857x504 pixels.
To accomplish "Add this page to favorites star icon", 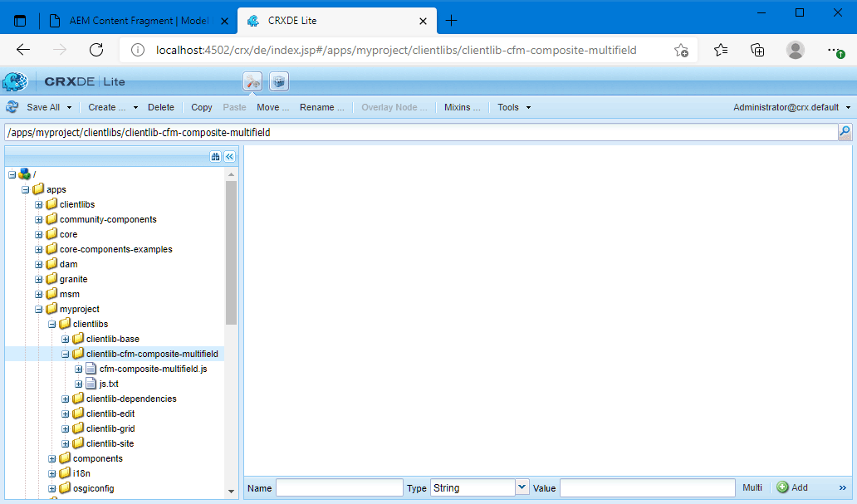I will coord(681,51).
